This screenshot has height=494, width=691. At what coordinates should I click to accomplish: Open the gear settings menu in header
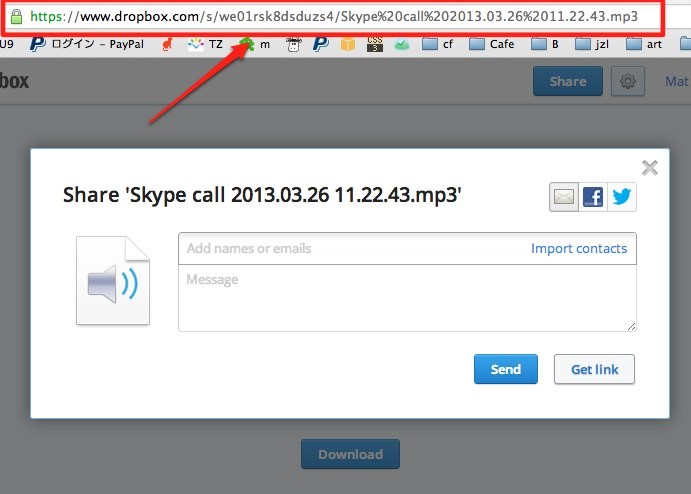[x=628, y=81]
